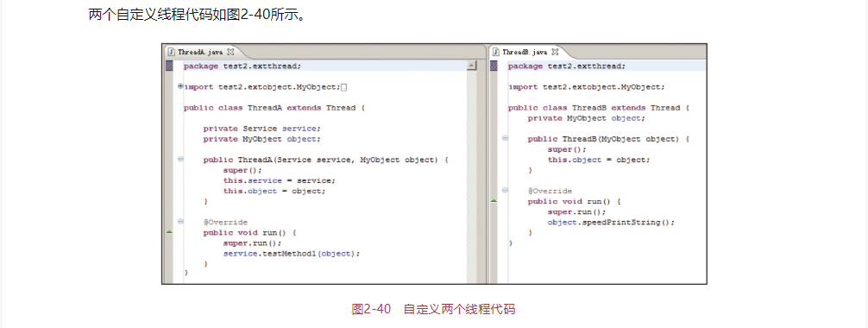This screenshot has height=328, width=868.
Task: Click the gutter marker beside ThreadB package line
Action: (x=494, y=66)
